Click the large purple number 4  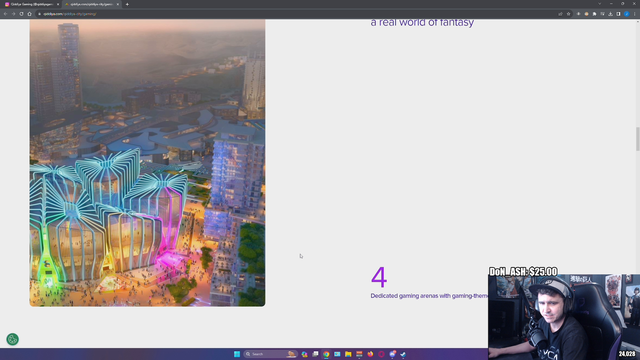379,277
